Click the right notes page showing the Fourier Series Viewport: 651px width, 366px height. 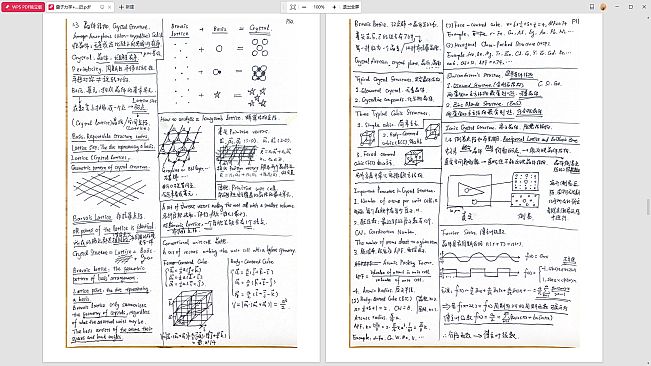pos(464,183)
